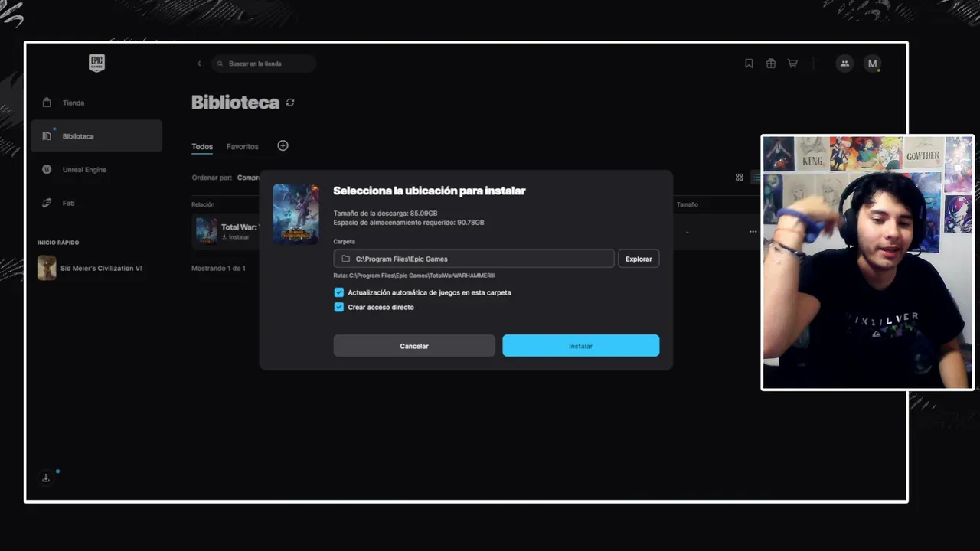Click the store search field
This screenshot has width=980, height=551.
pos(264,64)
